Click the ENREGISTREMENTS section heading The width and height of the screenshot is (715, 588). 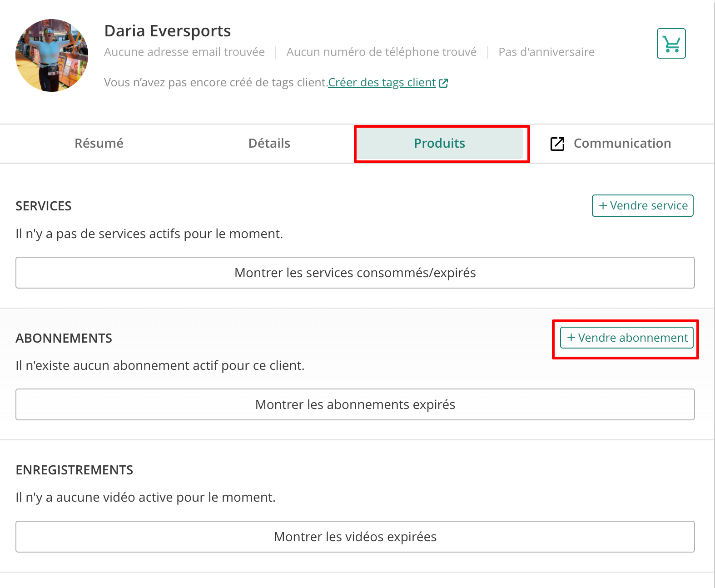point(74,470)
